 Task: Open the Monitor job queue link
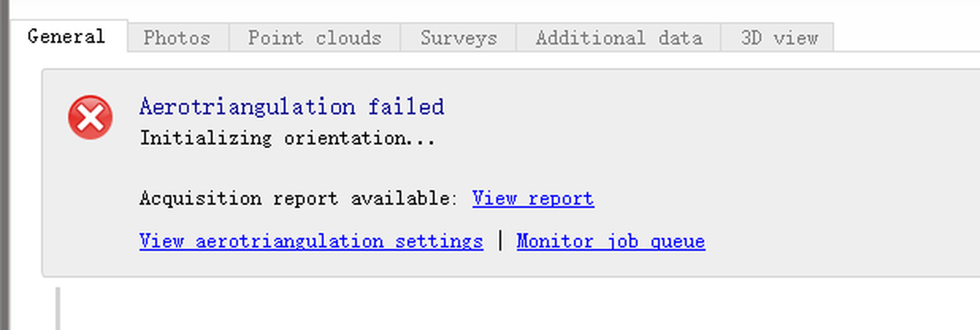(x=610, y=241)
